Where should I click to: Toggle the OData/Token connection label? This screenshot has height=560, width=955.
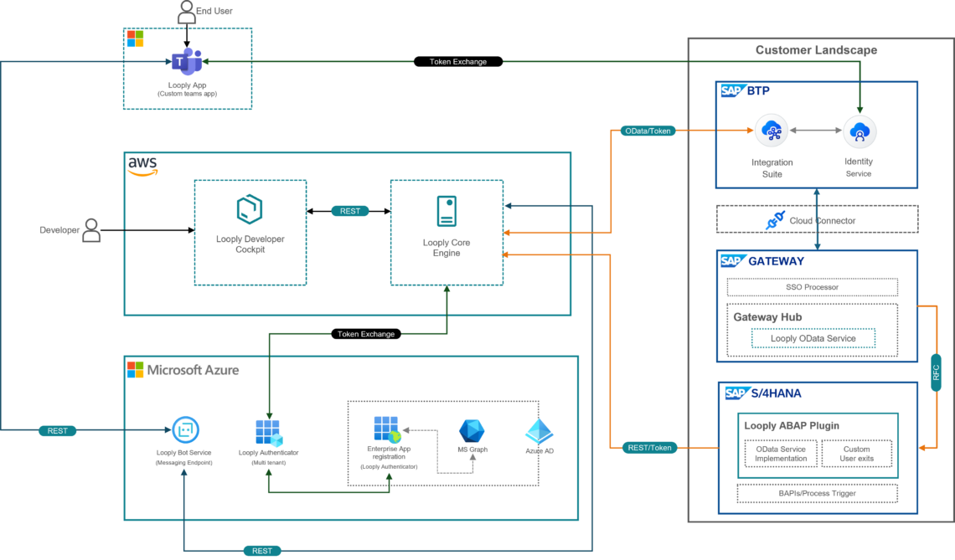click(646, 131)
